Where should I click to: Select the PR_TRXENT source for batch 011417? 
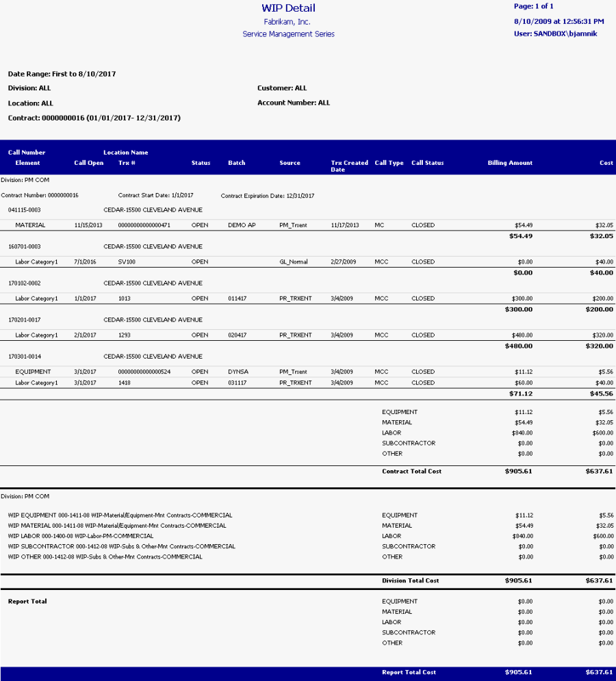(294, 298)
